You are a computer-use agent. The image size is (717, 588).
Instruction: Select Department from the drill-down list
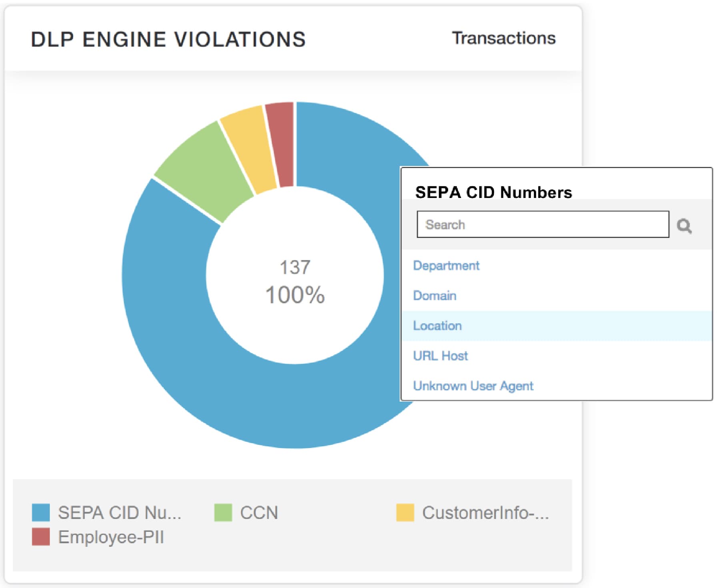click(x=446, y=266)
